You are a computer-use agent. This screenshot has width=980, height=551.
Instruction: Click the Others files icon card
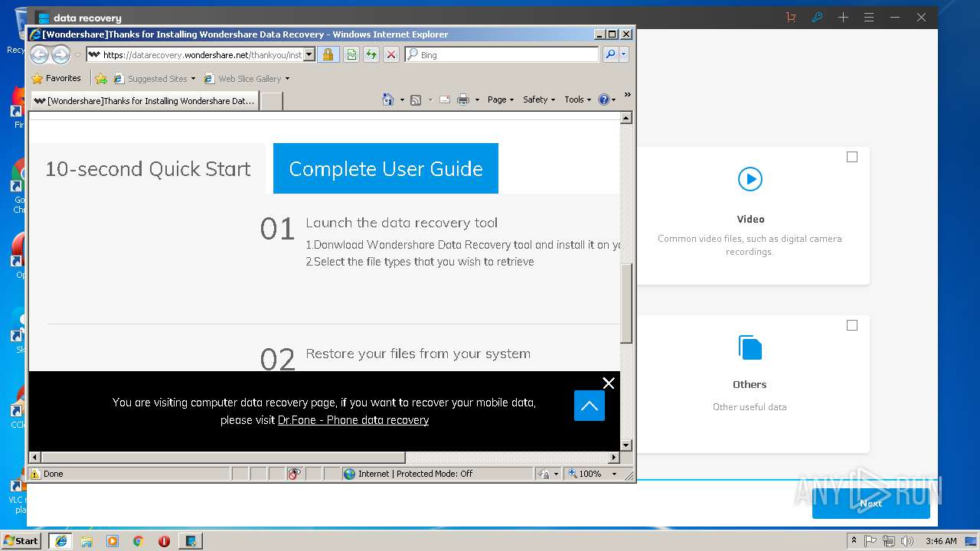coord(750,347)
